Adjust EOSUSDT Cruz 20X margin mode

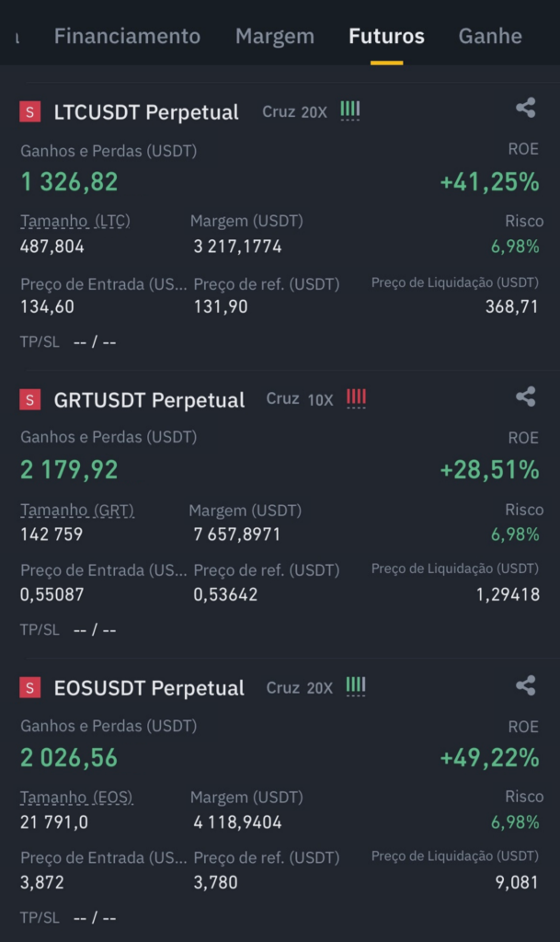click(300, 688)
